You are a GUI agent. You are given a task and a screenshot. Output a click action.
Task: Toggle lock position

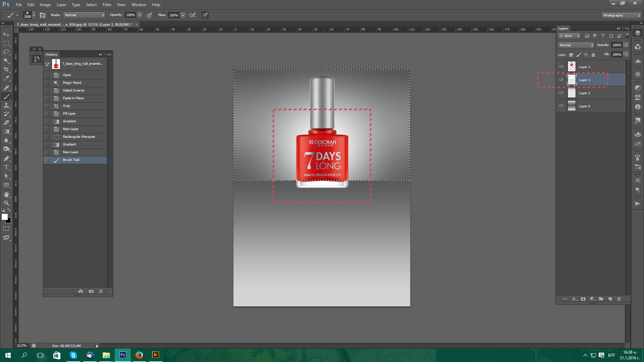586,55
